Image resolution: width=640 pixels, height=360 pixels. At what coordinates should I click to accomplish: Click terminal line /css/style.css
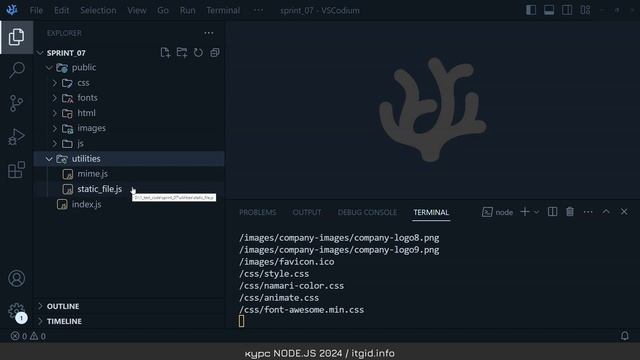coord(274,274)
